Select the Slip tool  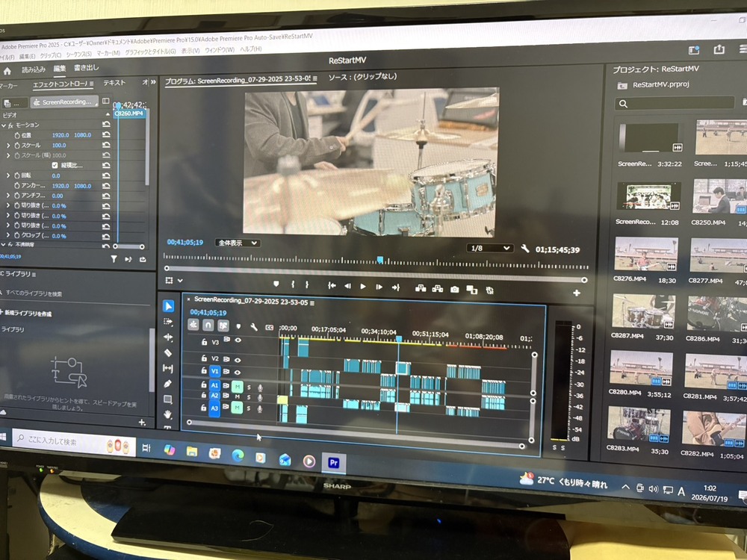point(167,368)
